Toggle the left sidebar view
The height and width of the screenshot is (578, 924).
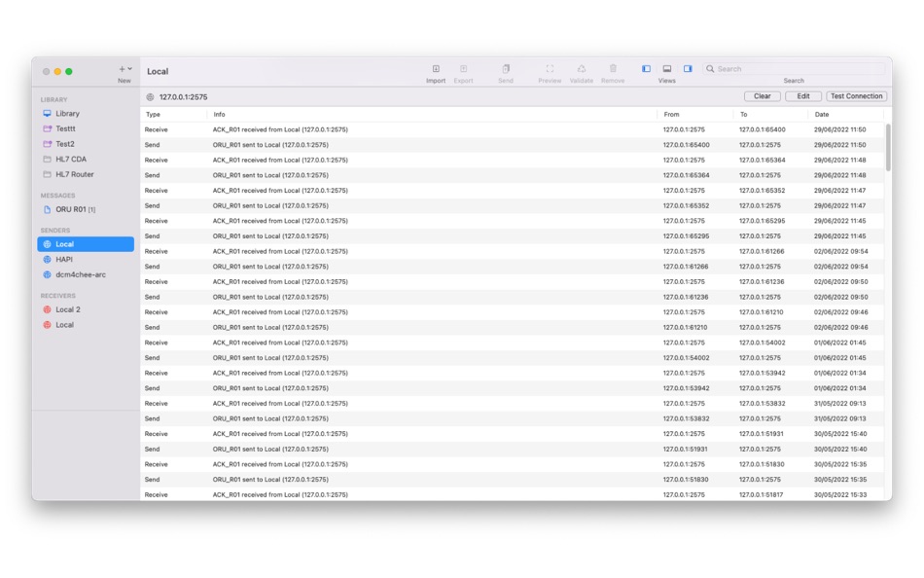pos(646,68)
